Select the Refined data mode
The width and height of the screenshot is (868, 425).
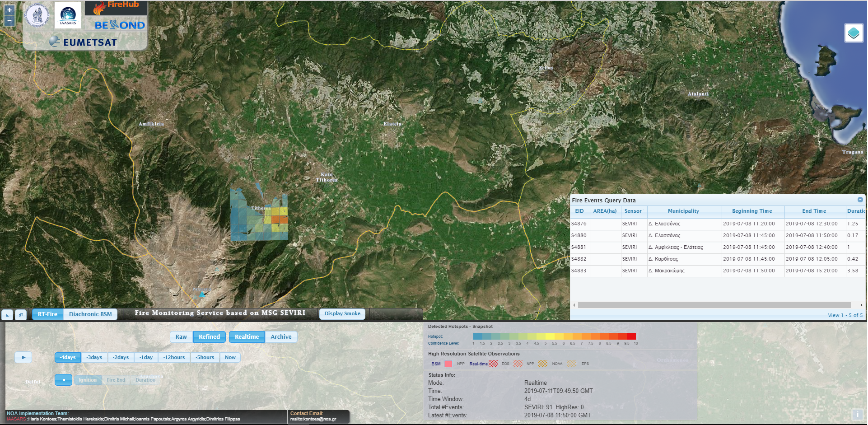click(210, 337)
